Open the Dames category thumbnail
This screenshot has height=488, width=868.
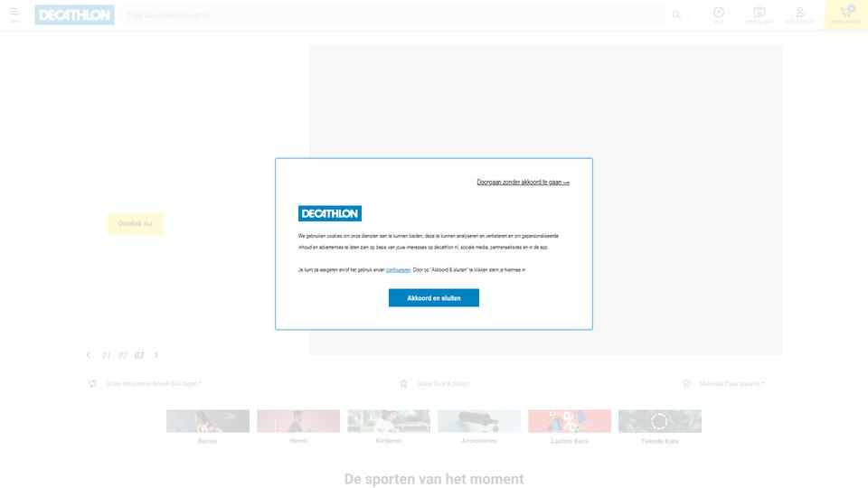point(208,421)
